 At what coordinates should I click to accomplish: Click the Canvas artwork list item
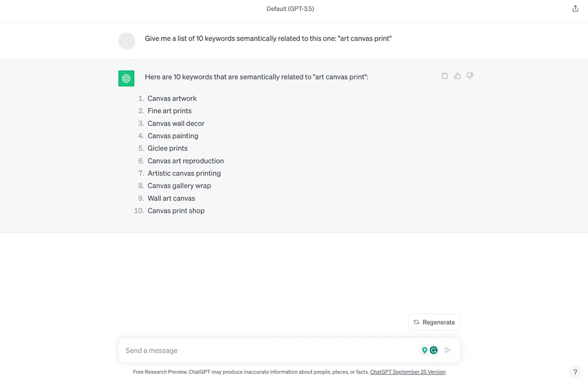tap(172, 99)
